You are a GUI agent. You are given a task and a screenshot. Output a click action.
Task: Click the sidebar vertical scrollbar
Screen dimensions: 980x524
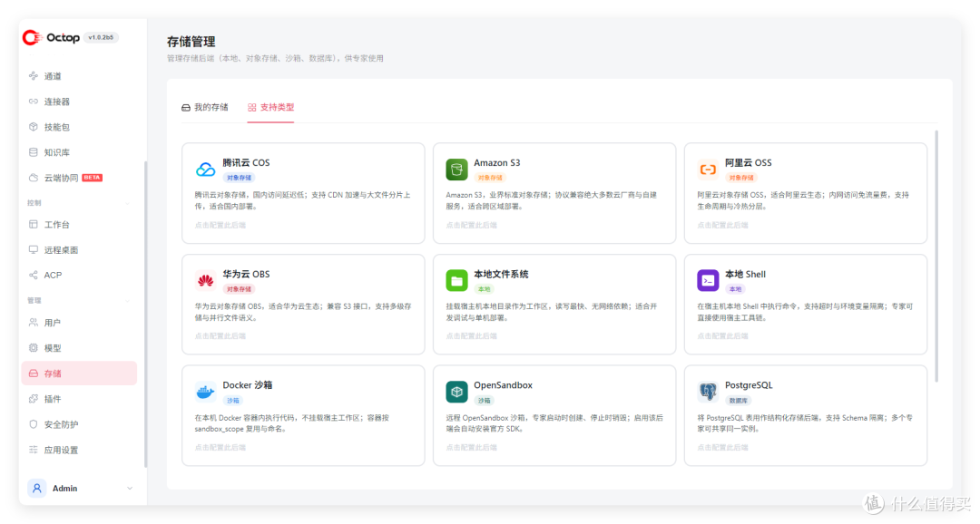[x=145, y=315]
